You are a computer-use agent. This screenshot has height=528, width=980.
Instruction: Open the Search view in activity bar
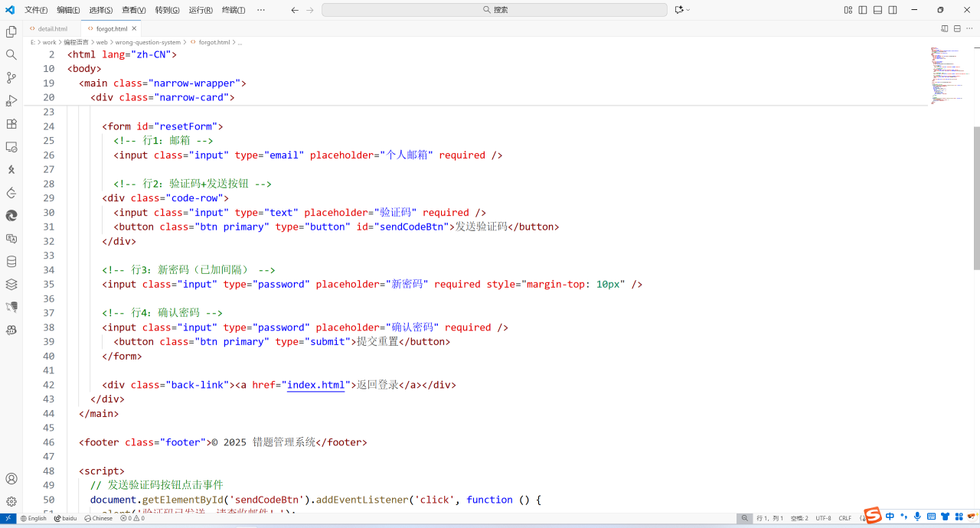[11, 55]
